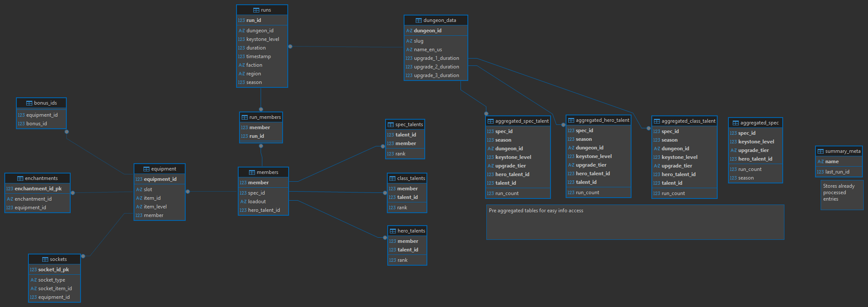
Task: Click the hero_talents table icon
Action: [x=393, y=231]
